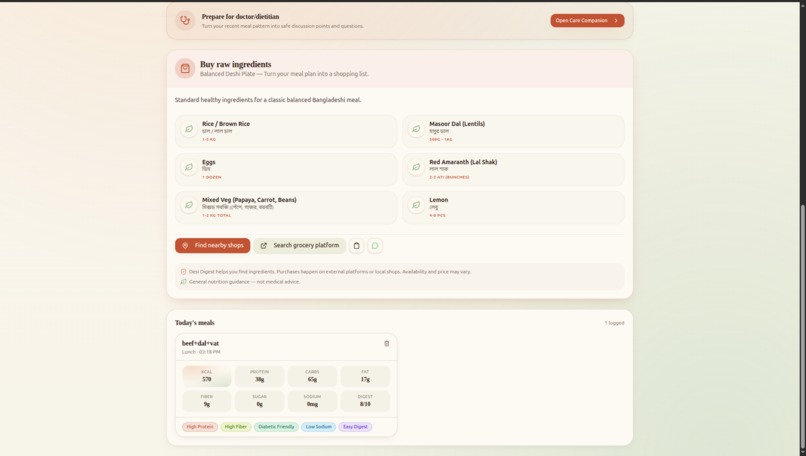Select the Low Sodium tag
This screenshot has width=806, height=456.
coord(318,427)
